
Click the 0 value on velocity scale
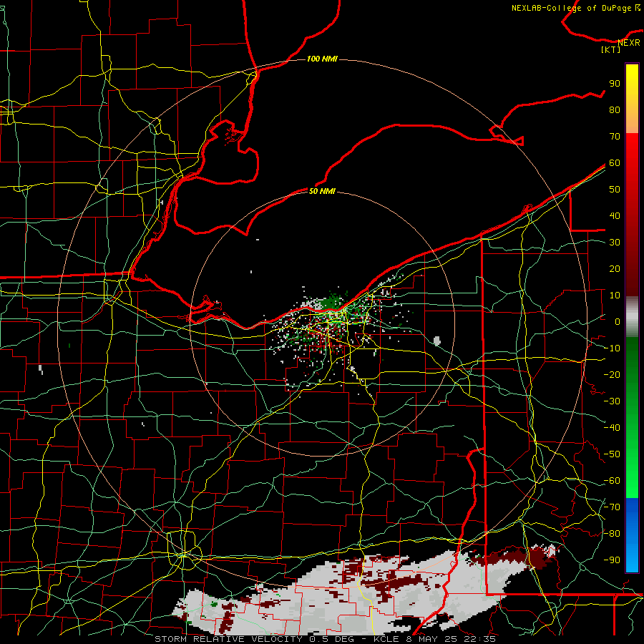pyautogui.click(x=618, y=321)
